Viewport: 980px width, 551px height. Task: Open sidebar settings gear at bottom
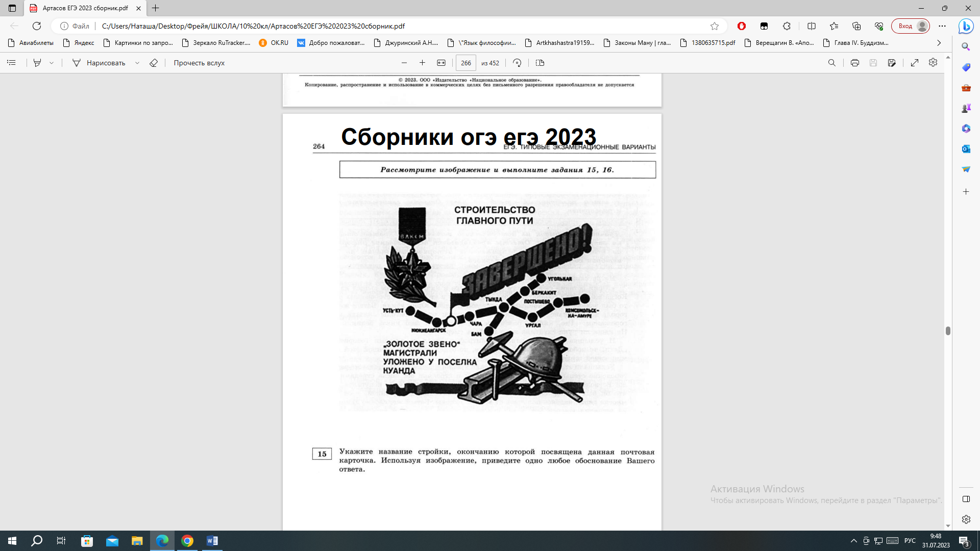pos(966,519)
